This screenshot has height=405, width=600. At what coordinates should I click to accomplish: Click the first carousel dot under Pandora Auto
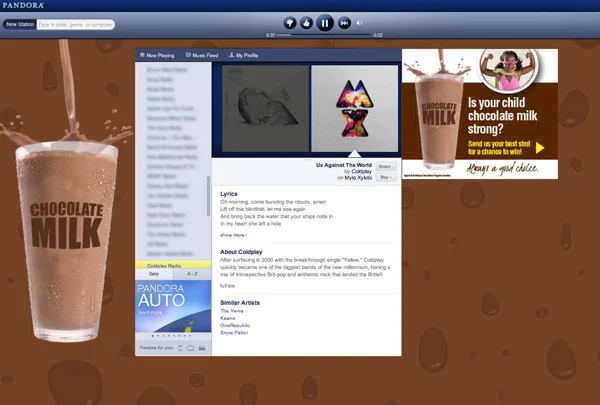(x=153, y=336)
